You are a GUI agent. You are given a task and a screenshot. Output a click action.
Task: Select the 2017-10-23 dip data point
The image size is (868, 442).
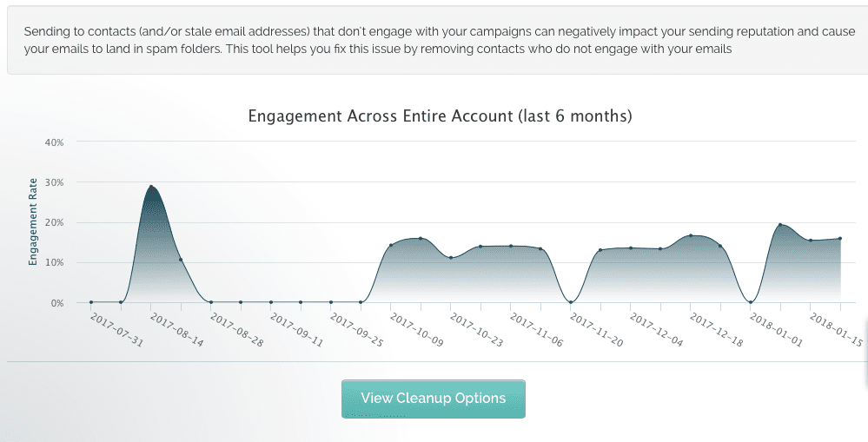pyautogui.click(x=451, y=258)
